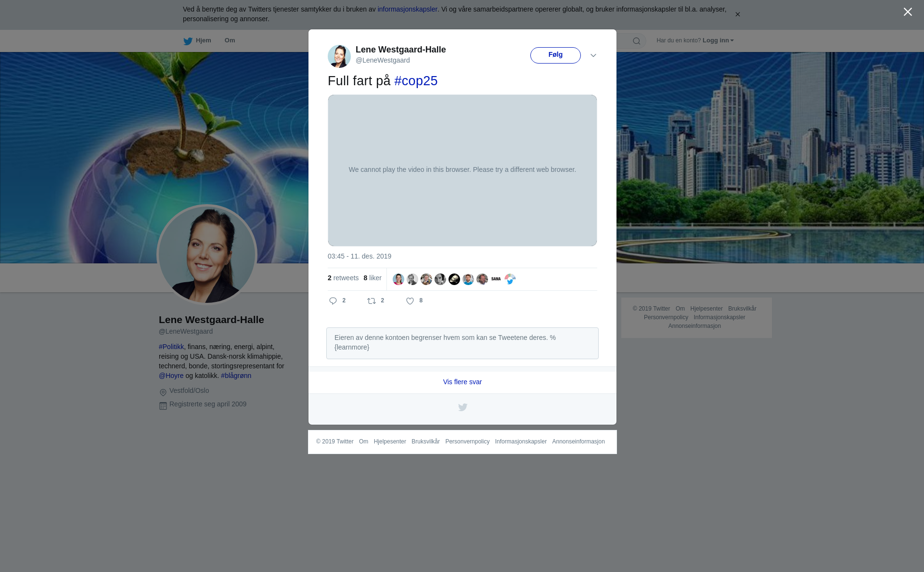The image size is (924, 572).
Task: Open the Om menu item
Action: coord(230,40)
